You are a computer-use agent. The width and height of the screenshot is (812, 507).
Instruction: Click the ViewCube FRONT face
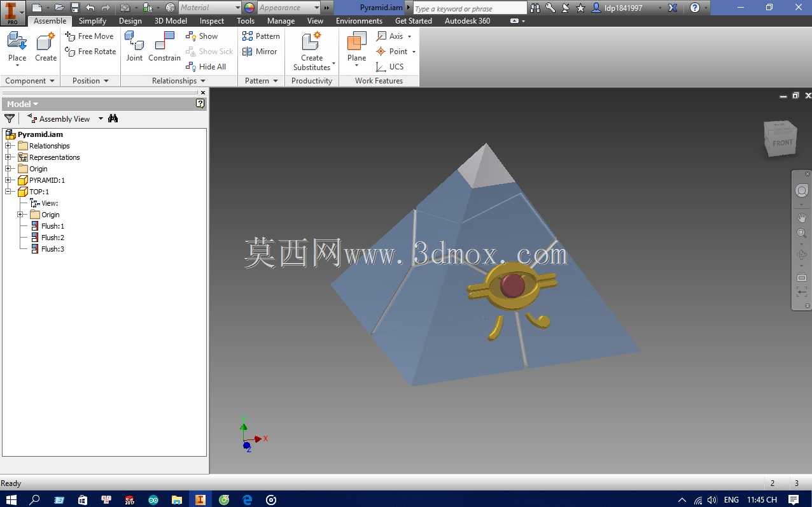tap(782, 143)
